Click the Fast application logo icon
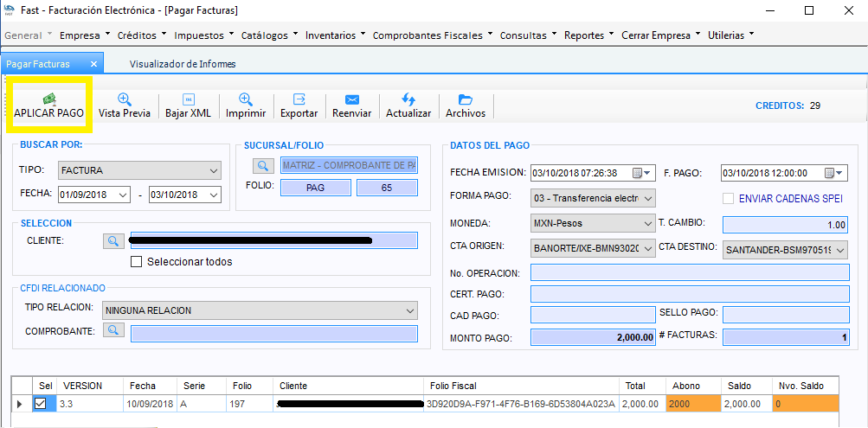Screen dimensions: 868x428 pos(9,10)
